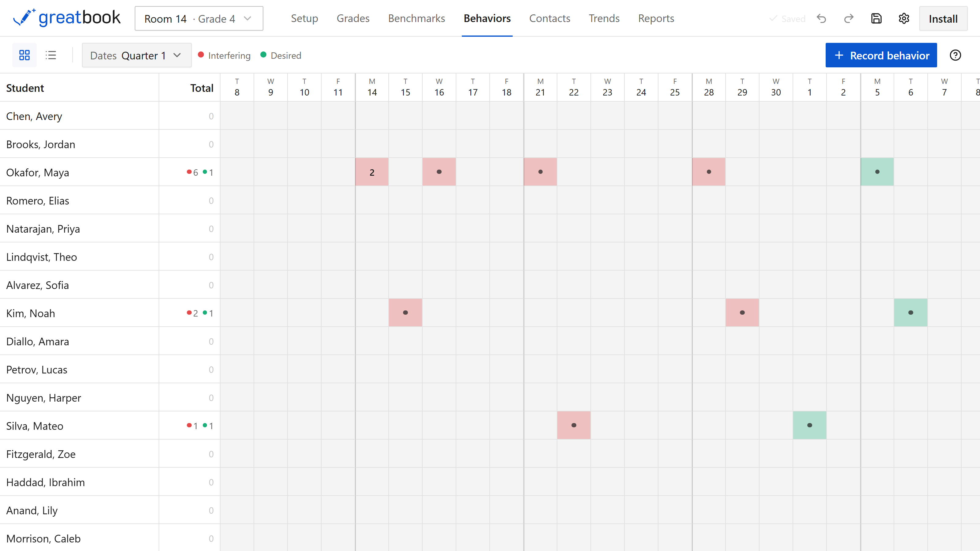Open Noah Kim's Tuesday 15 red cell
Screen dimensions: 980x551
point(405,313)
